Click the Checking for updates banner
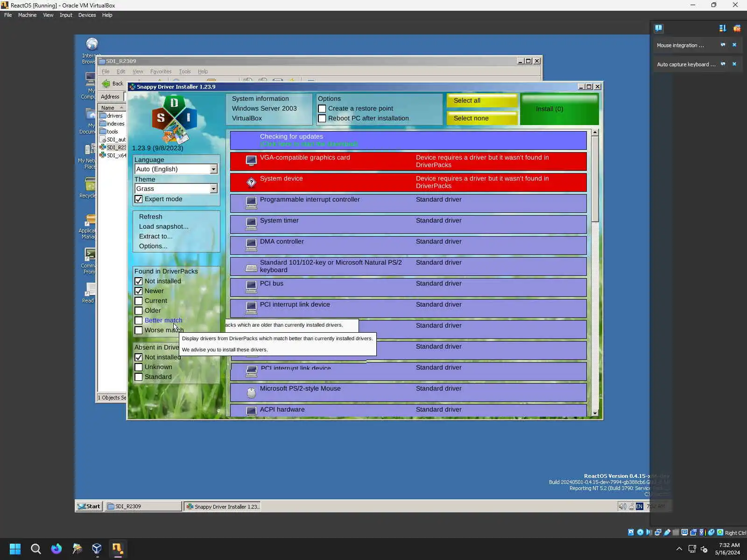Screen dimensions: 747x560 coord(408,140)
